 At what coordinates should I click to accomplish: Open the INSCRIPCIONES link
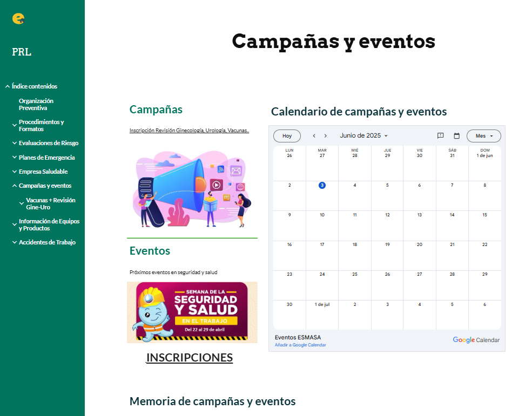[189, 358]
